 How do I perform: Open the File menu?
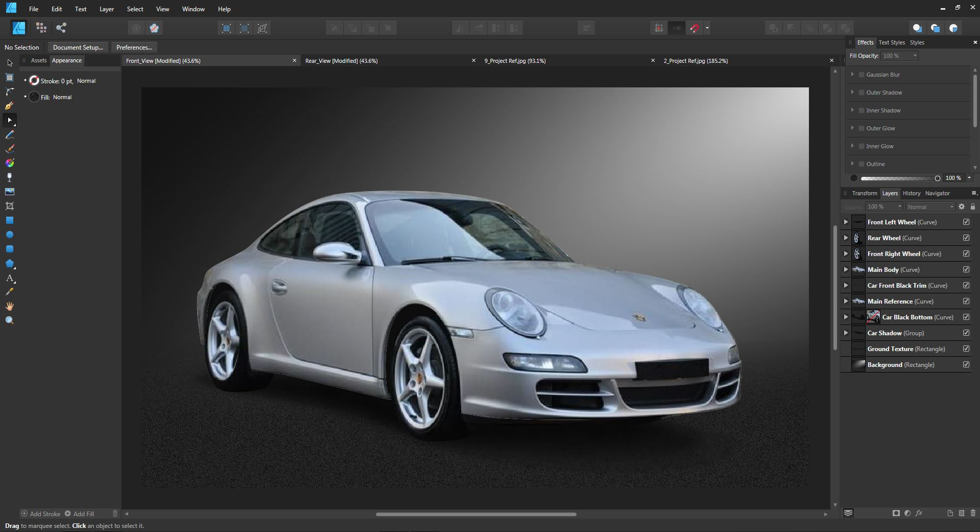click(x=34, y=9)
